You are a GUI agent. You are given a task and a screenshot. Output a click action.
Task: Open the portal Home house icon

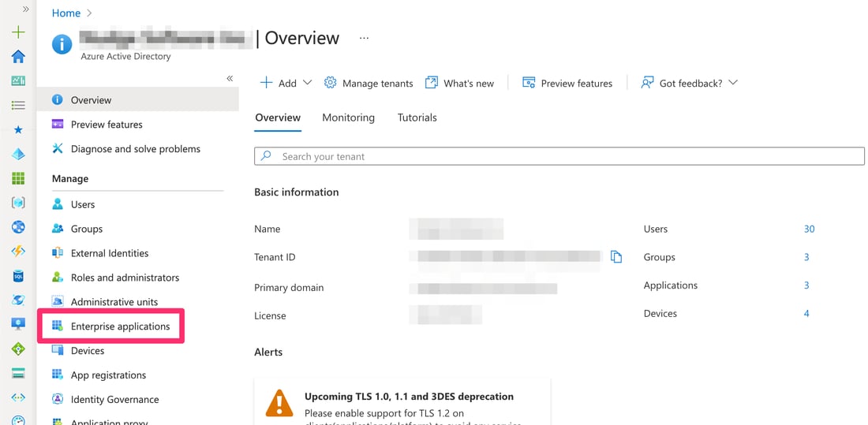18,57
